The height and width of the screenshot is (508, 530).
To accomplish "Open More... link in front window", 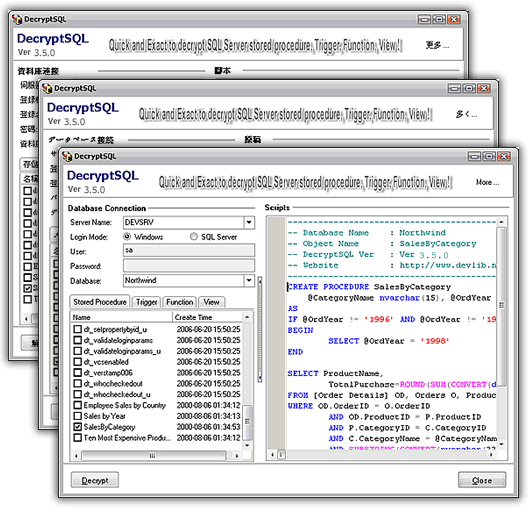I will click(x=487, y=183).
